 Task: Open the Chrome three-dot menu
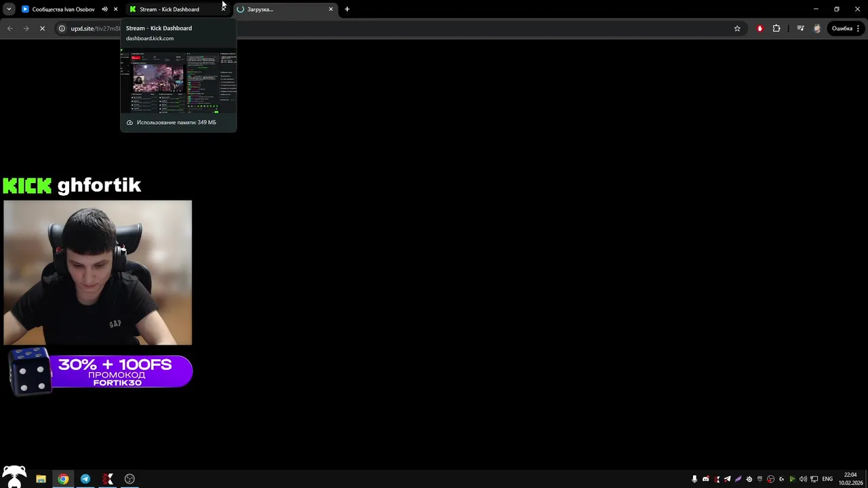click(x=859, y=28)
